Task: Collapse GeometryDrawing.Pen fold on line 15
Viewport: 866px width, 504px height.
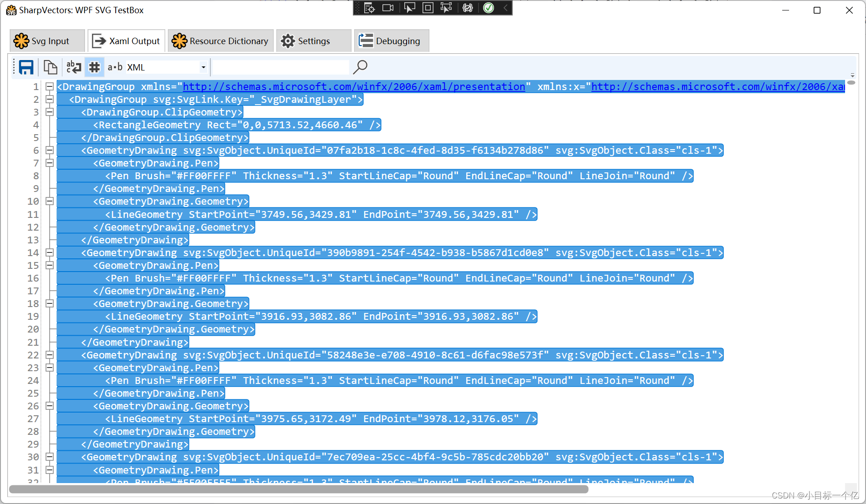Action: coord(50,265)
